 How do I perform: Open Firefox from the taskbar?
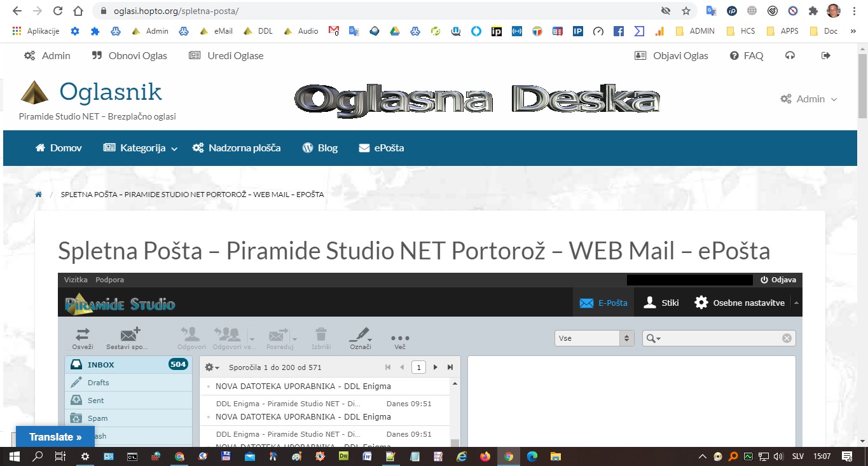[x=485, y=456]
